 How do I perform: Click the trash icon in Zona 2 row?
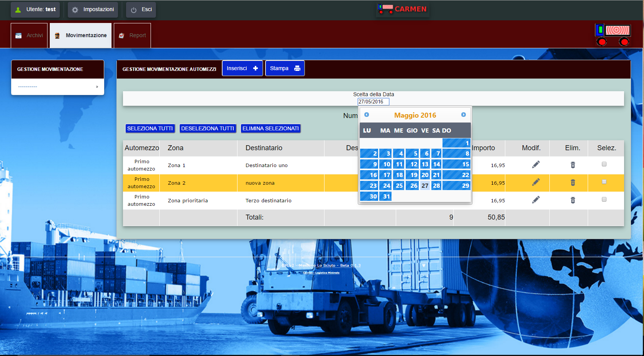pos(573,182)
